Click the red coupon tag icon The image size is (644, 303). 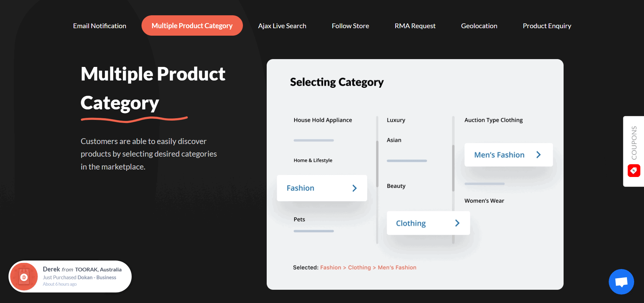634,171
